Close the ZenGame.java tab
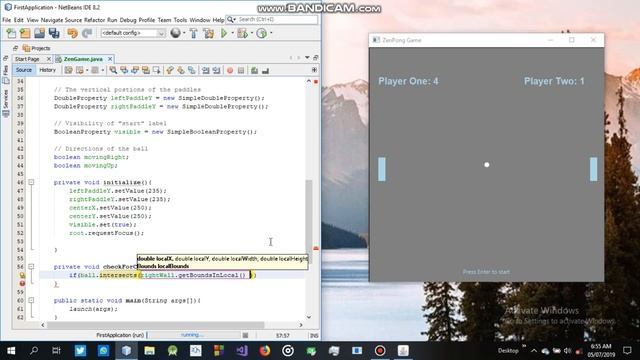Screen dimensions: 640x360 pyautogui.click(x=110, y=59)
